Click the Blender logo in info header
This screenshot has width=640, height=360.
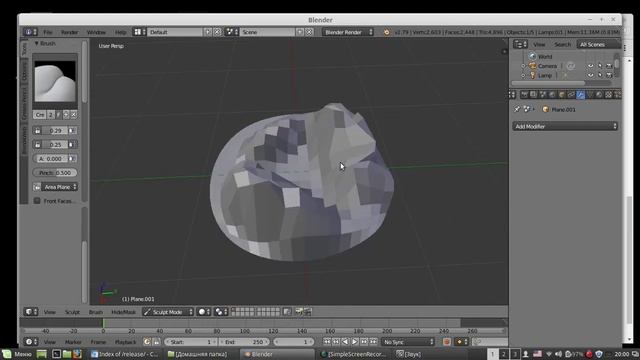(386, 32)
